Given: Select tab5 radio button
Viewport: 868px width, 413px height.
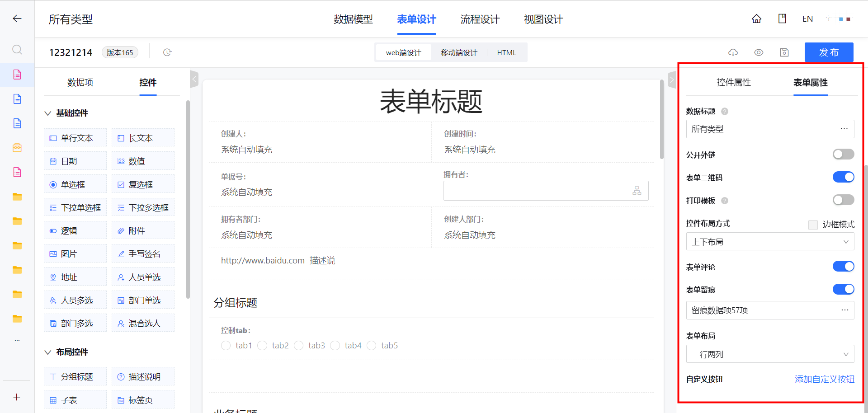Looking at the screenshot, I should click(371, 345).
